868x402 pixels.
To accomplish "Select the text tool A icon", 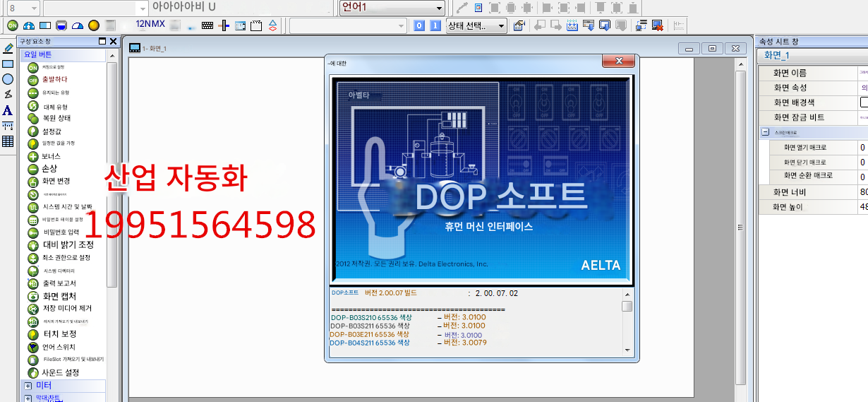I will coord(8,110).
